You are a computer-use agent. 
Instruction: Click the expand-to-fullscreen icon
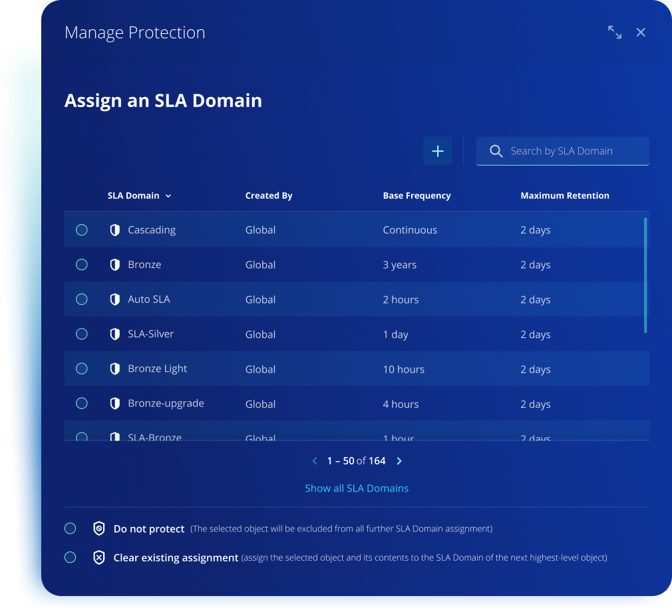(614, 32)
